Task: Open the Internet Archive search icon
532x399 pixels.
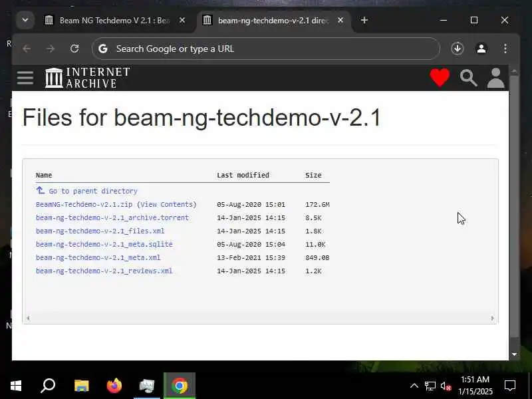Action: pos(469,78)
